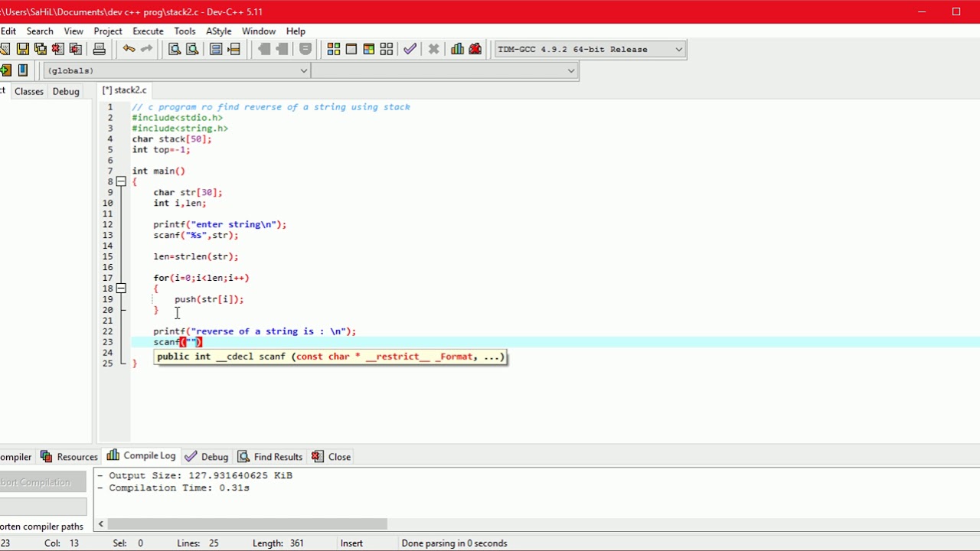The image size is (980, 551).
Task: Click the Save file toolbar icon
Action: 23,49
